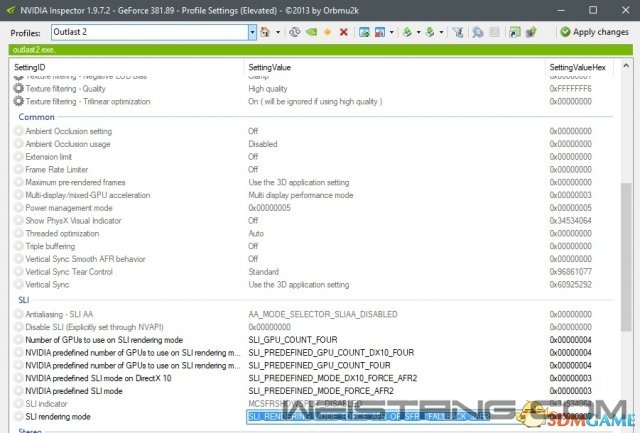
Task: Click the import profile icon
Action: point(430,32)
